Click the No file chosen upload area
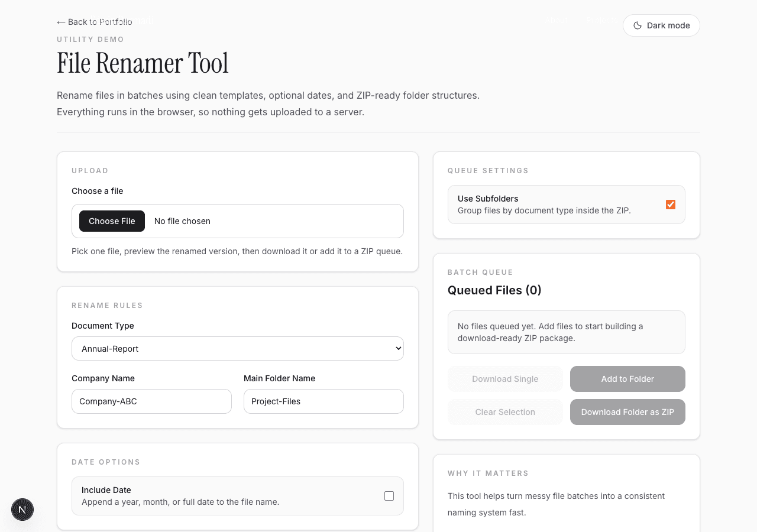This screenshot has width=757, height=532. [x=182, y=221]
